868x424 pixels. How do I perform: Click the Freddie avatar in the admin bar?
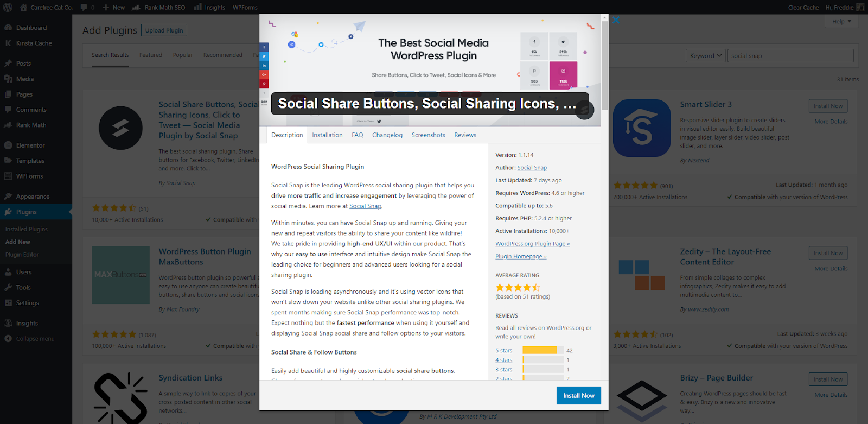pyautogui.click(x=860, y=8)
